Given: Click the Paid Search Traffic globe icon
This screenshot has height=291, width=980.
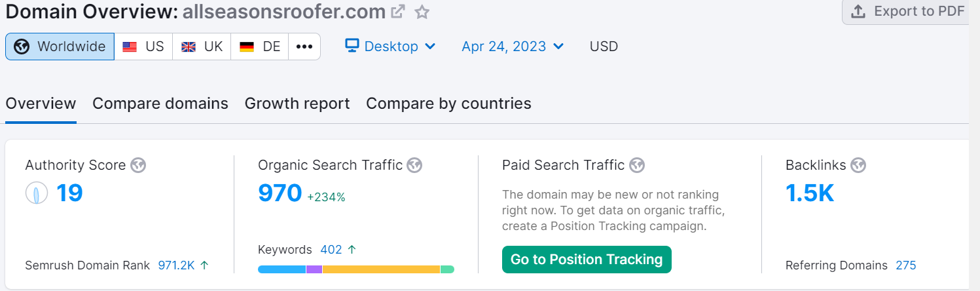Looking at the screenshot, I should tap(637, 165).
